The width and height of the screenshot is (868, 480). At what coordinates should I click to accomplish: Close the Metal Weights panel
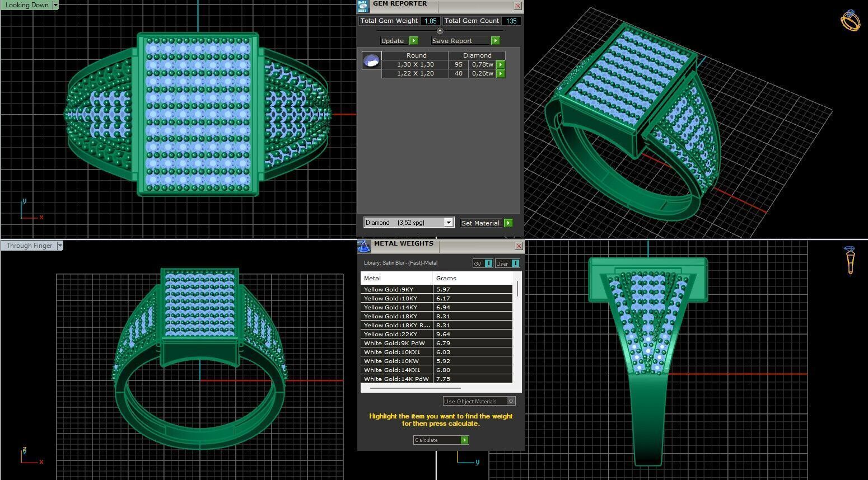(x=519, y=246)
